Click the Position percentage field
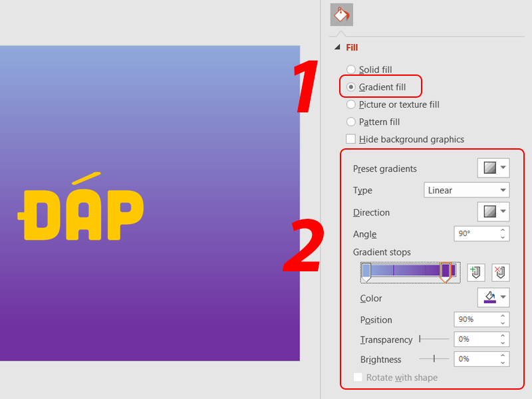The image size is (532, 399). (x=475, y=319)
